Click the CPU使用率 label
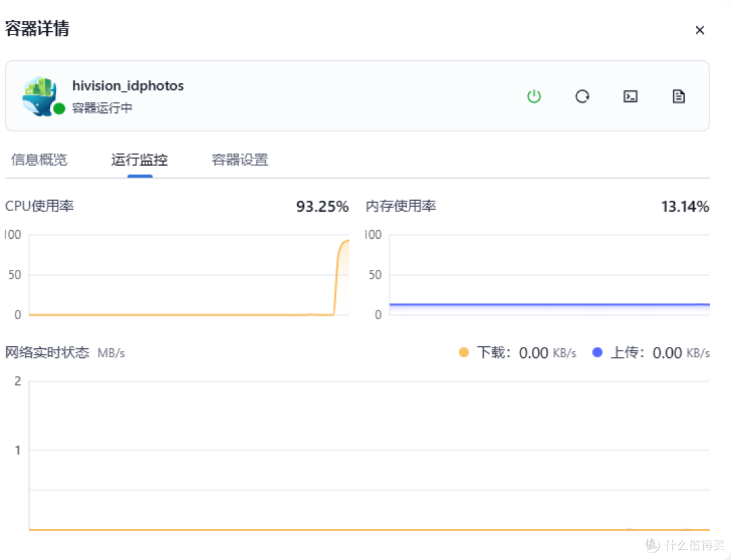Viewport: 731px width, 560px height. tap(40, 206)
